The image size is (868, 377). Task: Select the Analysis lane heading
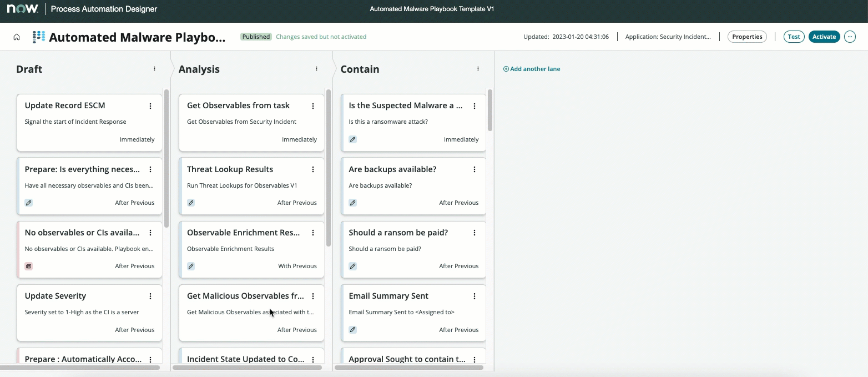click(199, 69)
